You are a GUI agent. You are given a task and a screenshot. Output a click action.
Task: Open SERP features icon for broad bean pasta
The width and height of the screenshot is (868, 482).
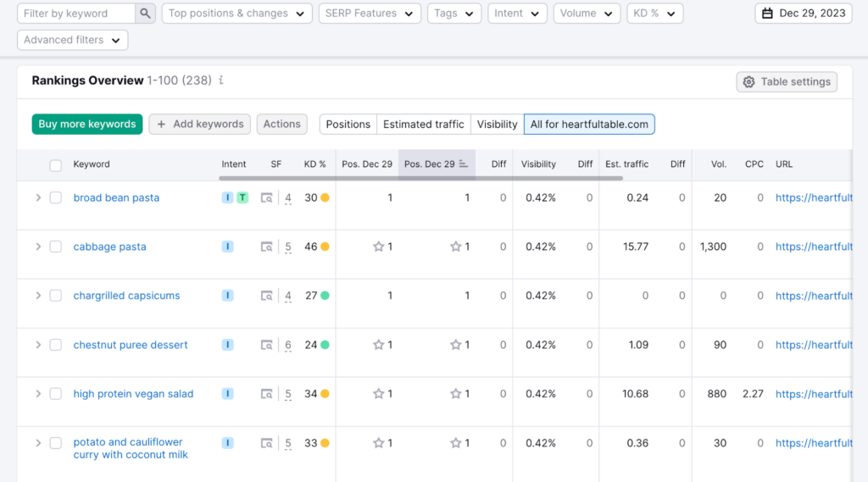coord(267,198)
